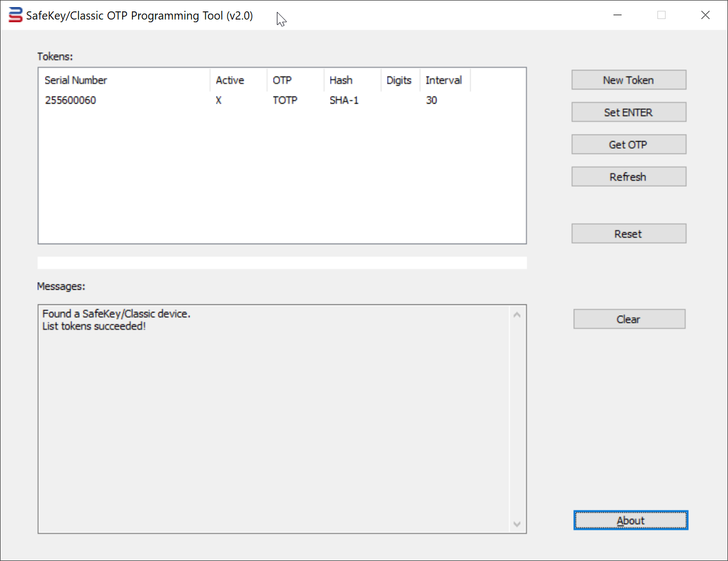Clear the messages log
728x561 pixels.
point(629,320)
